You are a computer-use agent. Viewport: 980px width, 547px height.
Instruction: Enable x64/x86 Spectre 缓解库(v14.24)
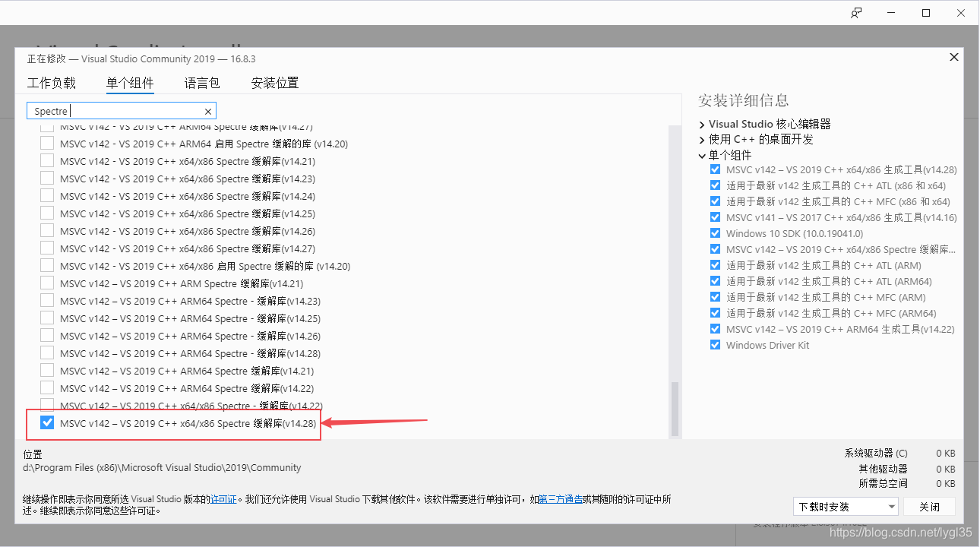coord(47,196)
